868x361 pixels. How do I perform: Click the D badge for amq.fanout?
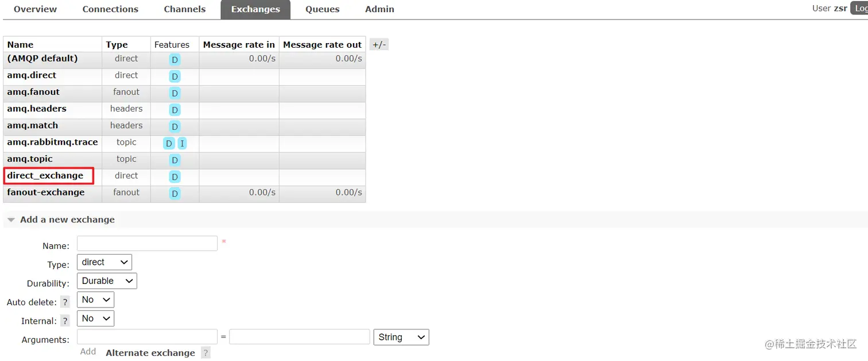click(175, 93)
